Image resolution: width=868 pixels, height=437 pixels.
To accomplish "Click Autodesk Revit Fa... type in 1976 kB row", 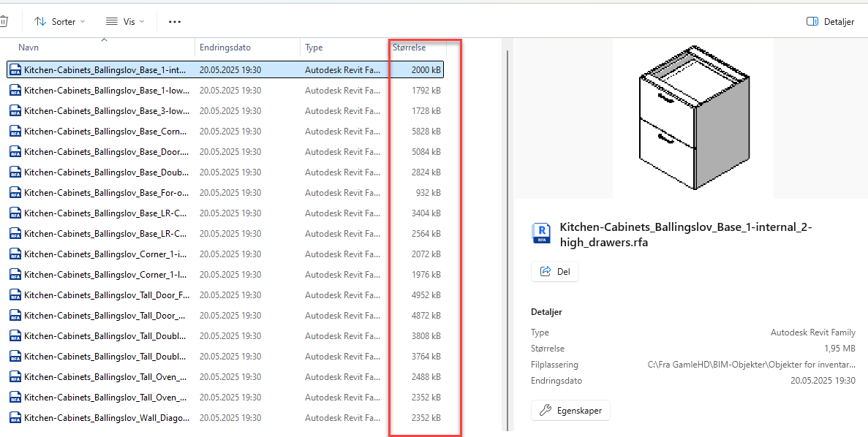I will [343, 274].
